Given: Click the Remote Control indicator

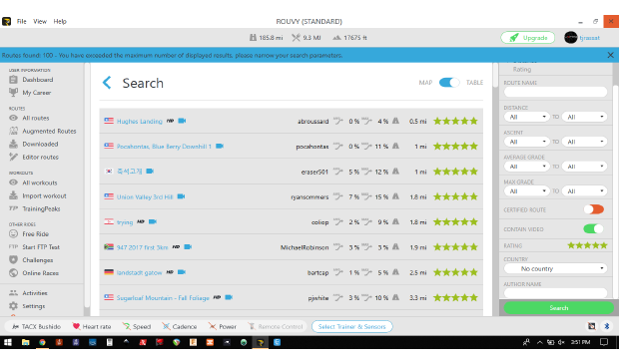Looking at the screenshot, I should pos(276,326).
